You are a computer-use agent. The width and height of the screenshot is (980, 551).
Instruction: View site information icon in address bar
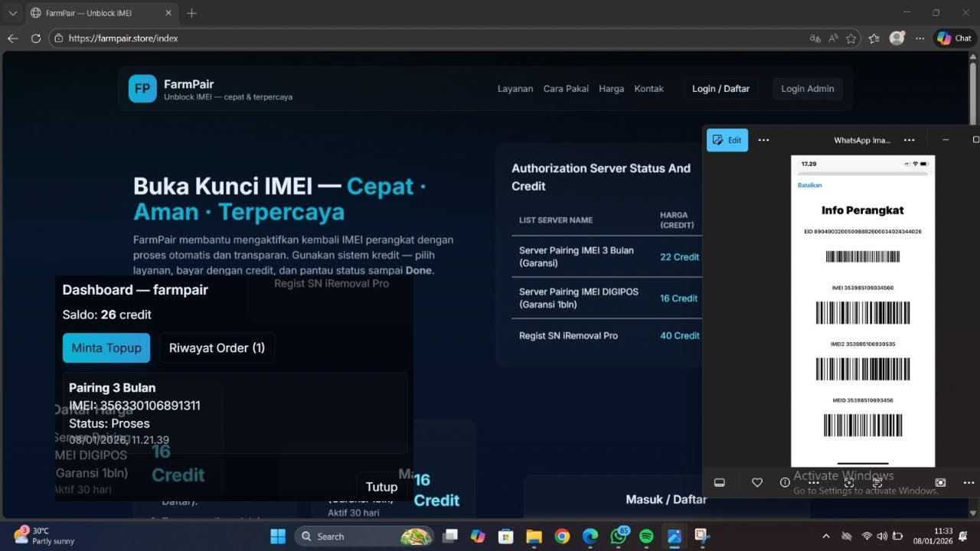point(58,38)
